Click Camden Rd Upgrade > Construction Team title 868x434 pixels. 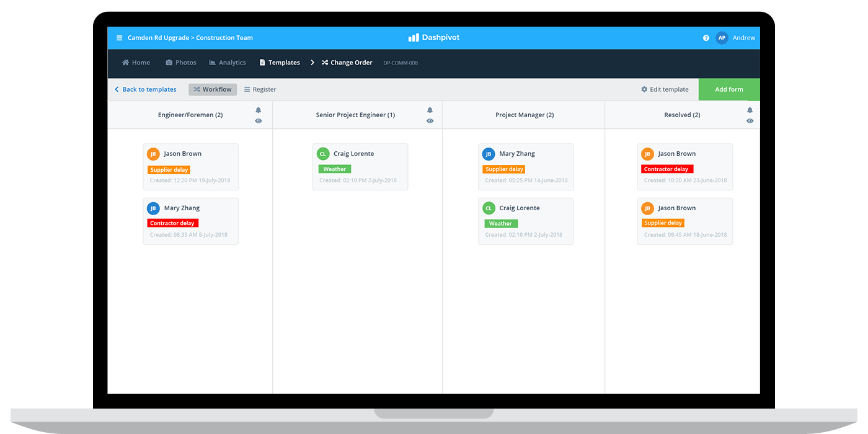tap(190, 38)
